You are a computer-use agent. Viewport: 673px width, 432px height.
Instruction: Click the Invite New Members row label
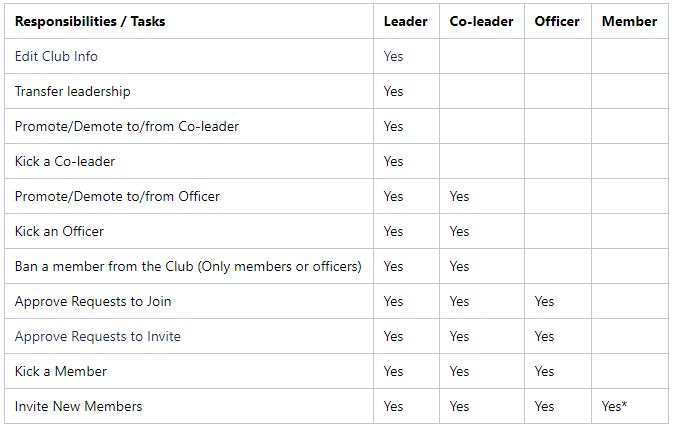78,406
